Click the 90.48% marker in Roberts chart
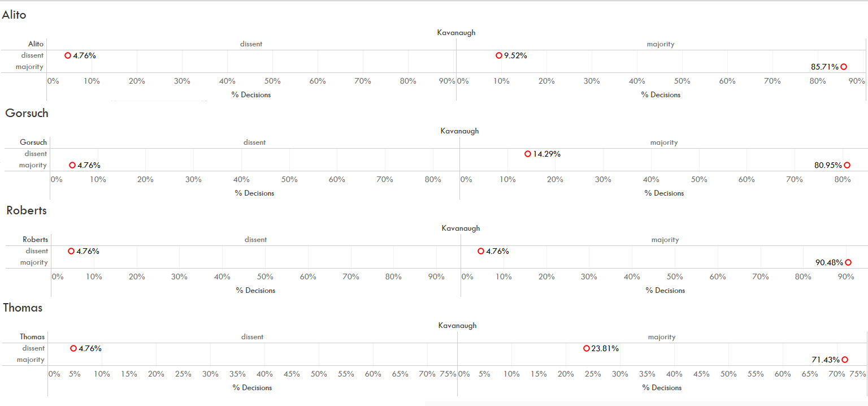The image size is (868, 406). pos(848,262)
